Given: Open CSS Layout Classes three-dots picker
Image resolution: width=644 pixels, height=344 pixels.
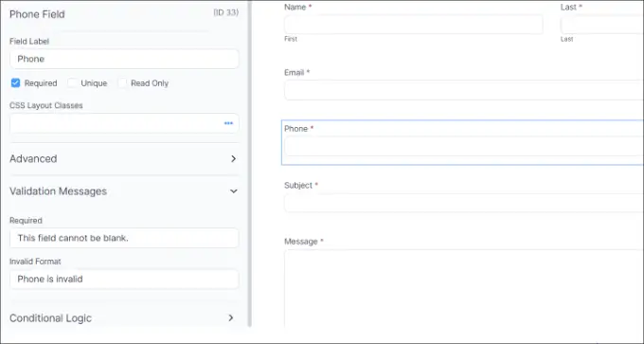Looking at the screenshot, I should point(228,123).
